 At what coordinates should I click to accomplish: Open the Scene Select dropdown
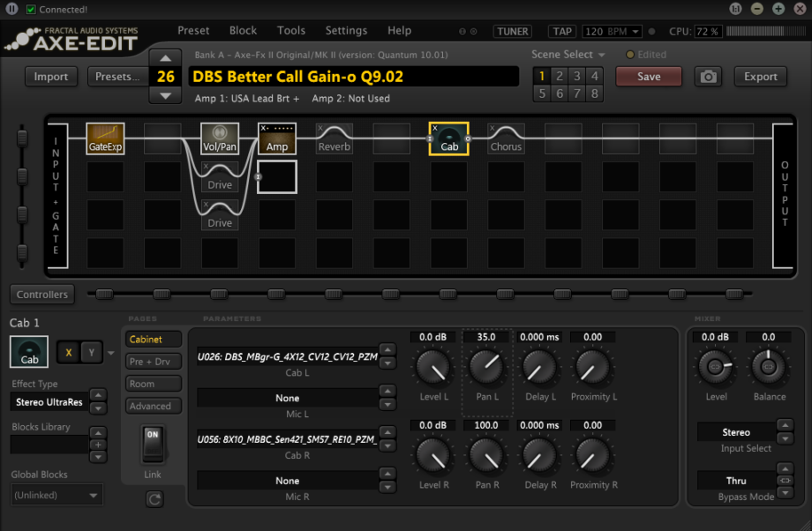point(567,55)
